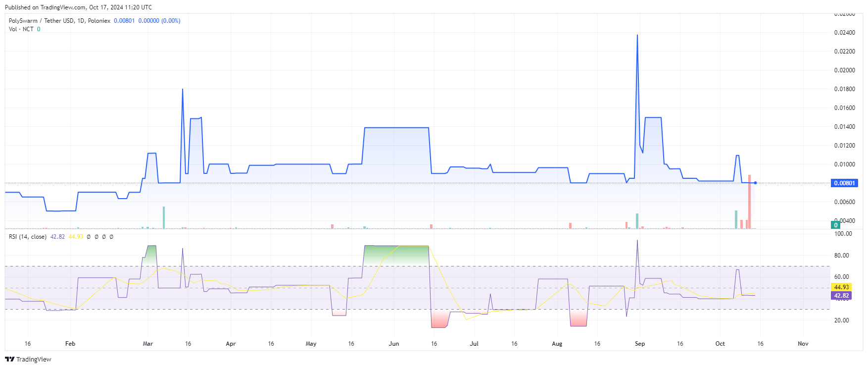Click the 0.02200 price axis label

844,52
